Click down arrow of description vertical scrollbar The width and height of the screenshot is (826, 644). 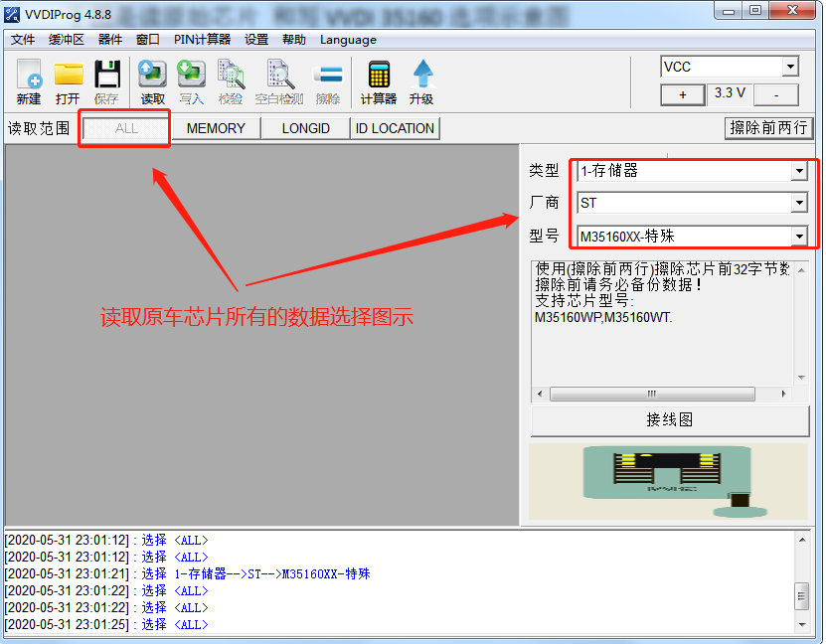pyautogui.click(x=801, y=378)
